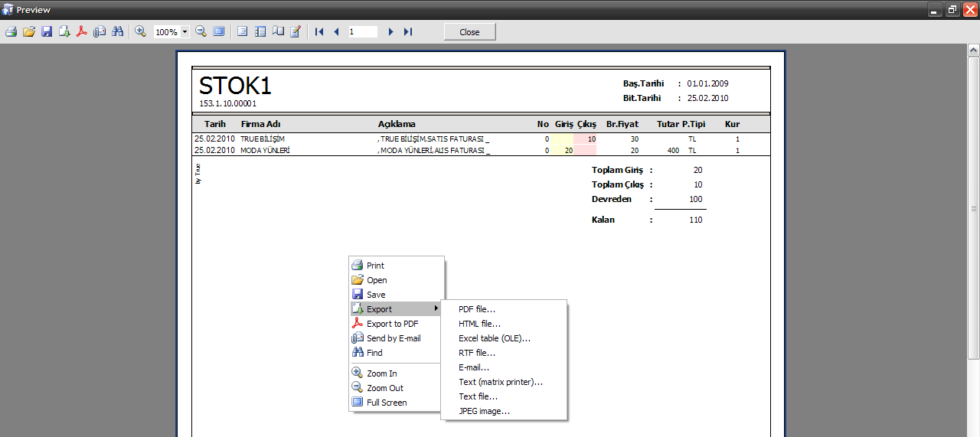Click the Zoom Out magnifier toolbar icon

point(201,31)
